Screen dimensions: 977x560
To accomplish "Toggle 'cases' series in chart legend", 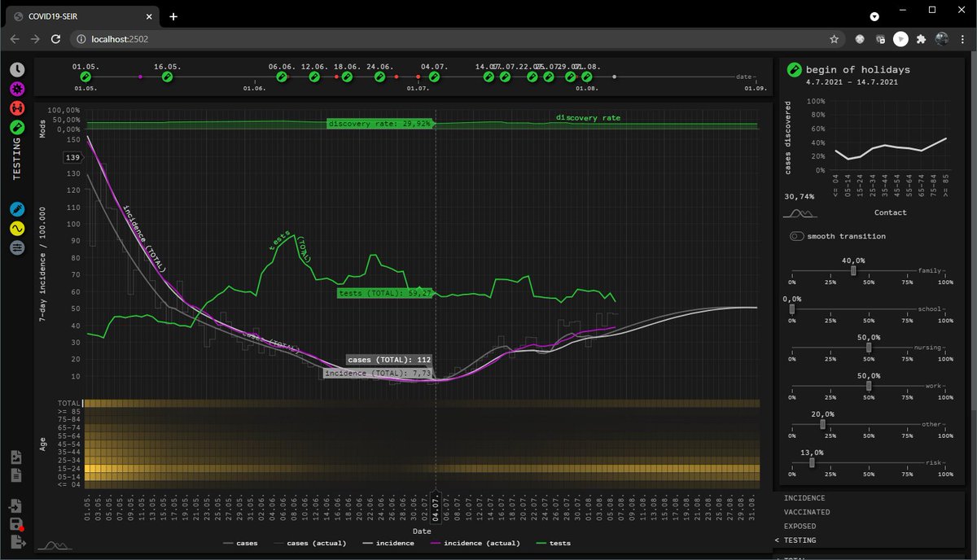I will [x=240, y=543].
